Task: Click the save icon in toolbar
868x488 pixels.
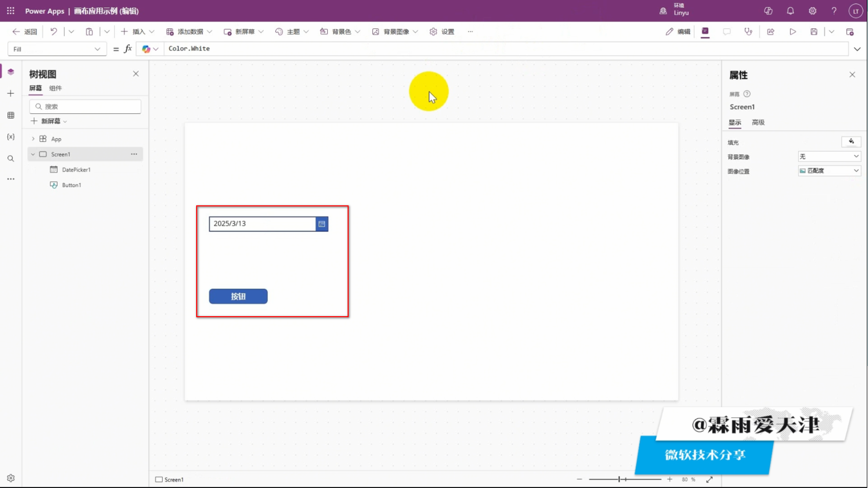Action: pos(814,32)
